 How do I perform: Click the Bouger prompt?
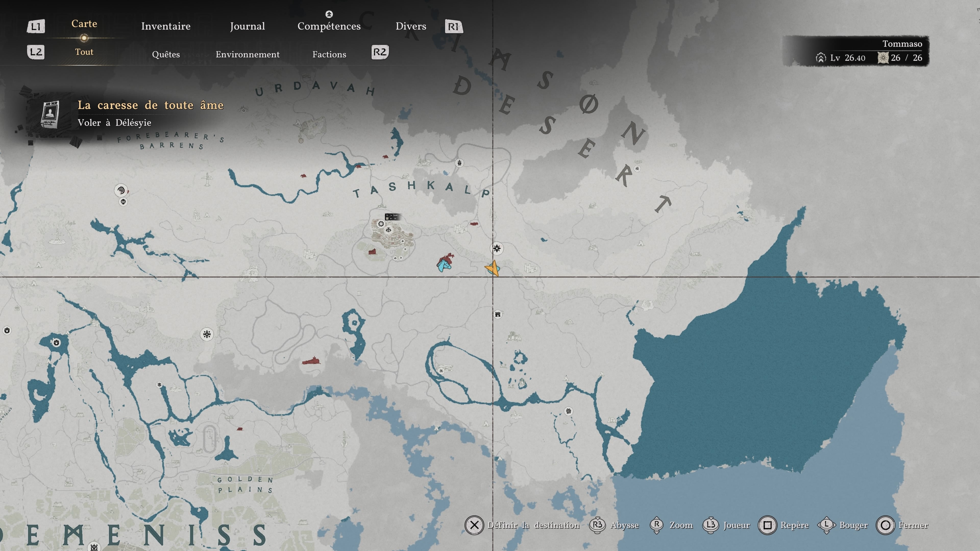point(854,525)
